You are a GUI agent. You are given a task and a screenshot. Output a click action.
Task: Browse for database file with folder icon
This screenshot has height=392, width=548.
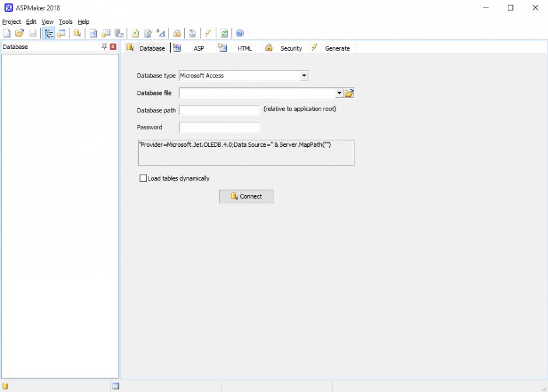click(349, 93)
